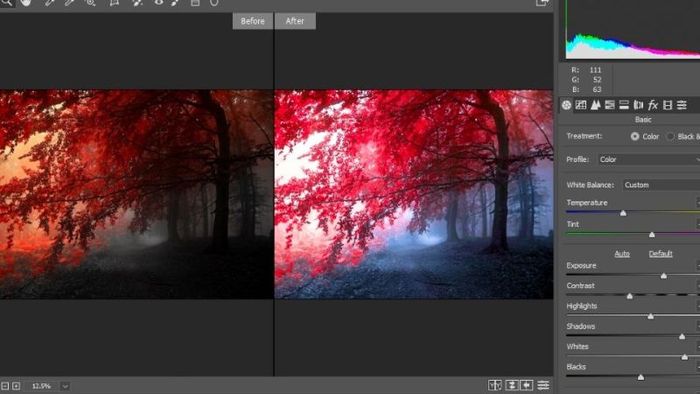
Task: Select the Black & White treatment radio button
Action: click(670, 137)
